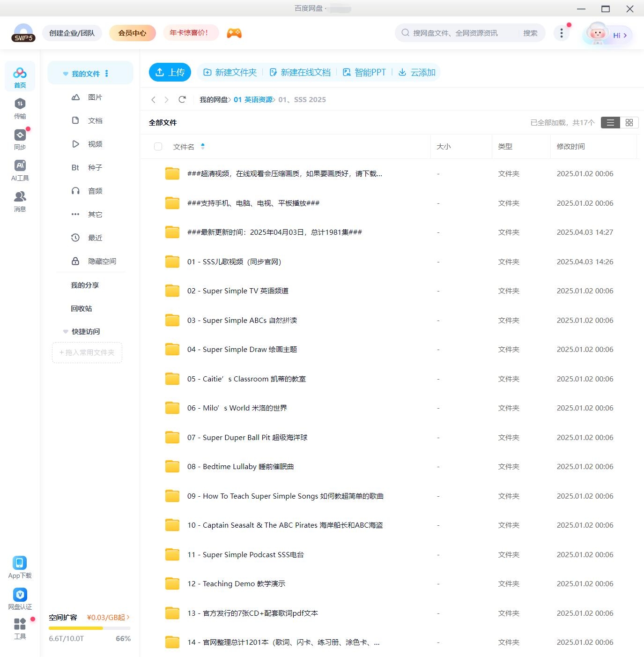Image resolution: width=644 pixels, height=657 pixels.
Task: Select folder 12 - Teaching Demo 教学演示
Action: point(390,584)
